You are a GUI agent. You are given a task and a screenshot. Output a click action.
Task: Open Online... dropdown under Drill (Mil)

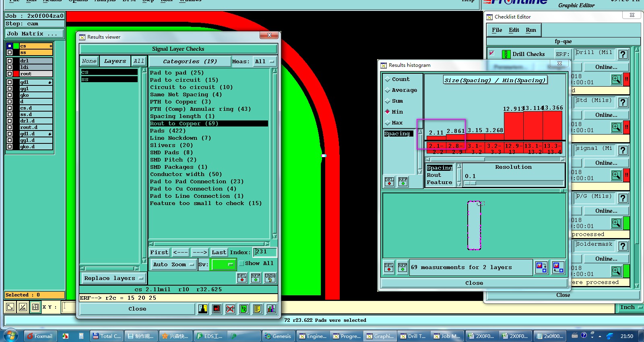point(606,67)
